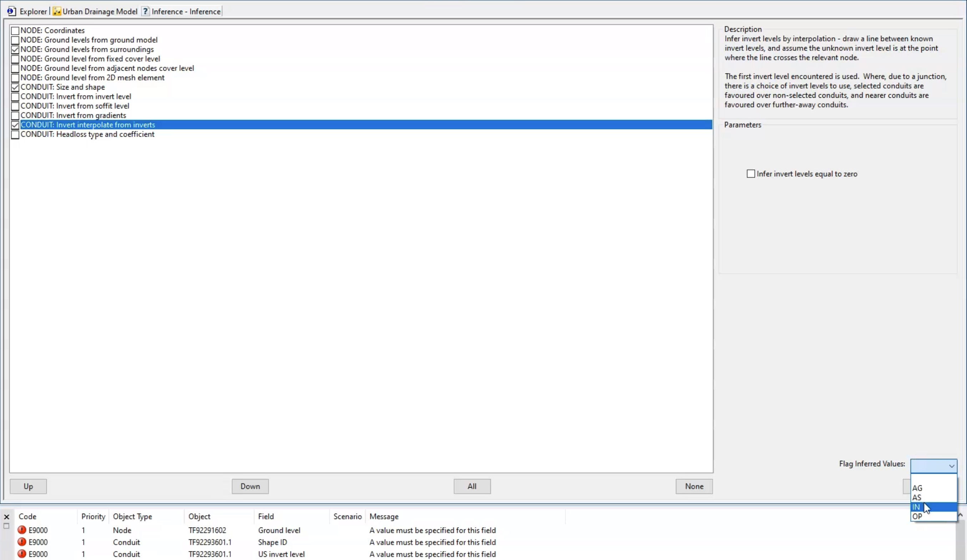Viewport: 967px width, 560px height.
Task: Enable Infer invert levels equal to zero
Action: click(x=750, y=173)
